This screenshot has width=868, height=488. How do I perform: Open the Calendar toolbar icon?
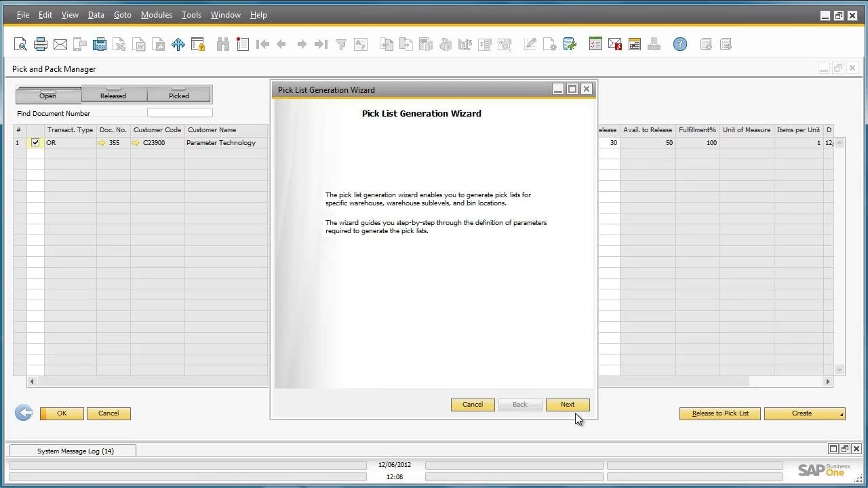[635, 45]
